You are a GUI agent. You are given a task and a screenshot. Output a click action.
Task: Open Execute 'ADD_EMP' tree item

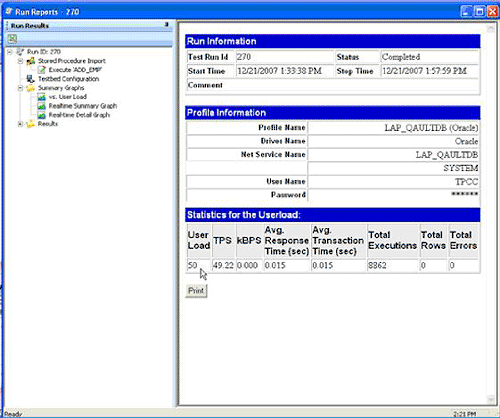coord(75,70)
